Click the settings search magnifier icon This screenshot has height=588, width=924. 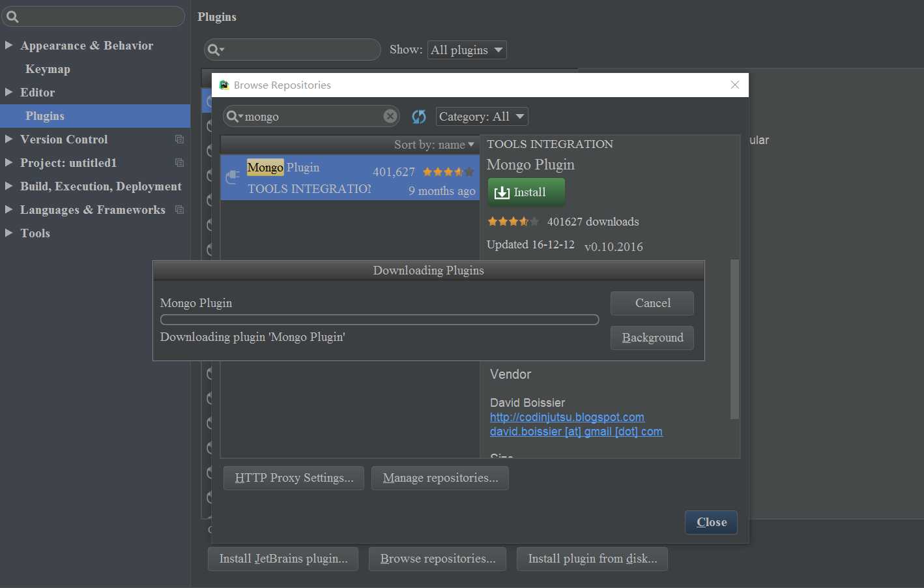click(12, 17)
